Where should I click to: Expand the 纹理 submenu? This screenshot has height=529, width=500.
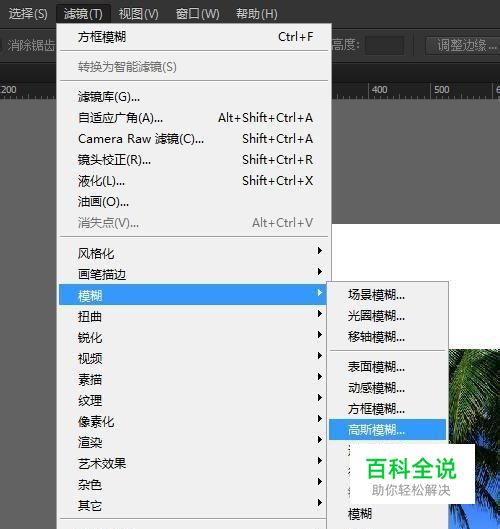point(193,400)
